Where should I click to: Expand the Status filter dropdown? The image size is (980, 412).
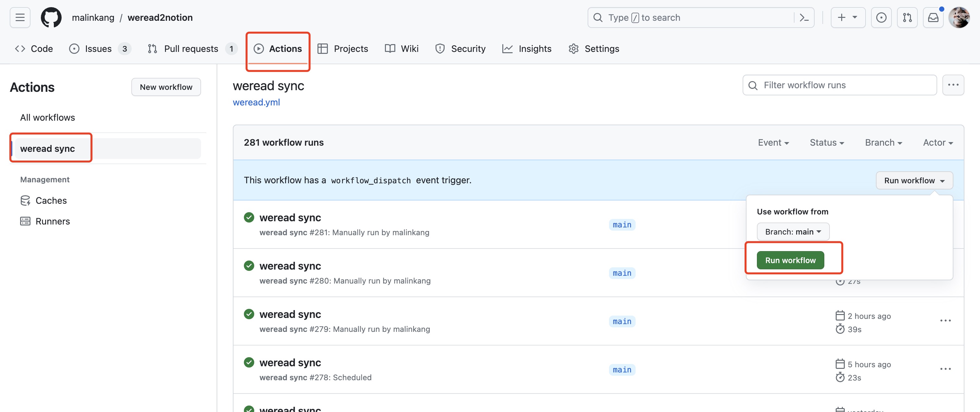827,143
